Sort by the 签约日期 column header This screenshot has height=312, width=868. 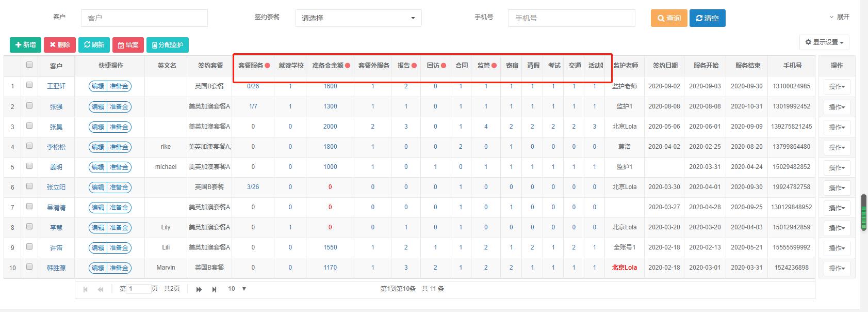point(665,66)
